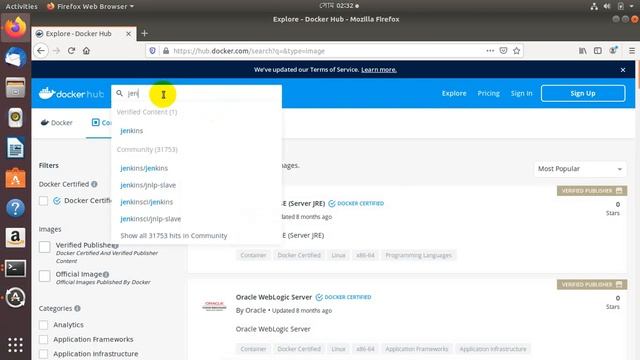
Task: Select the Docker tab below header
Action: (57, 122)
